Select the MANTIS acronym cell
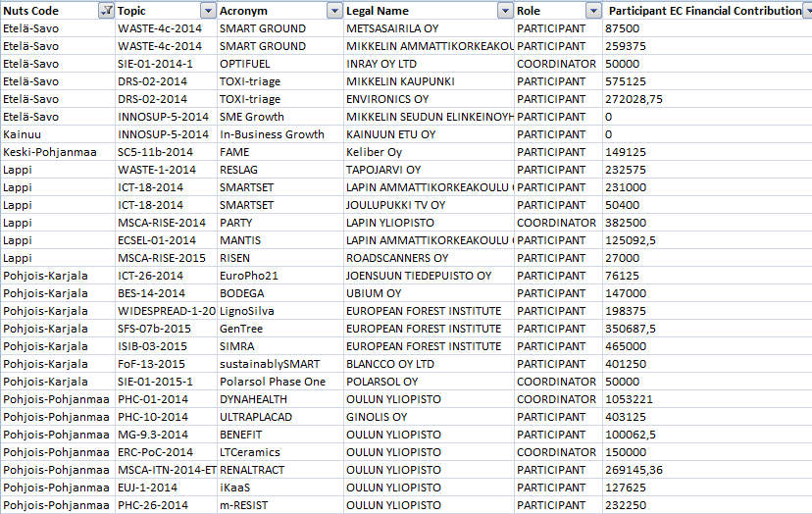The image size is (812, 514). [x=280, y=240]
